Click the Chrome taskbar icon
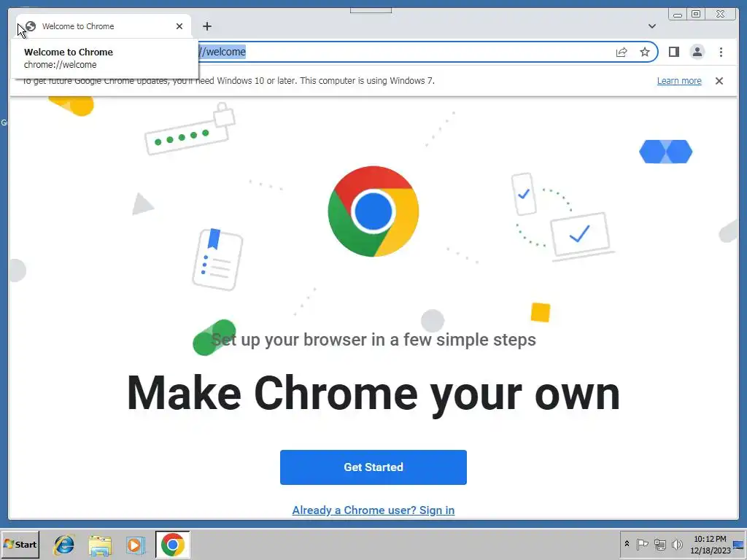 172,544
